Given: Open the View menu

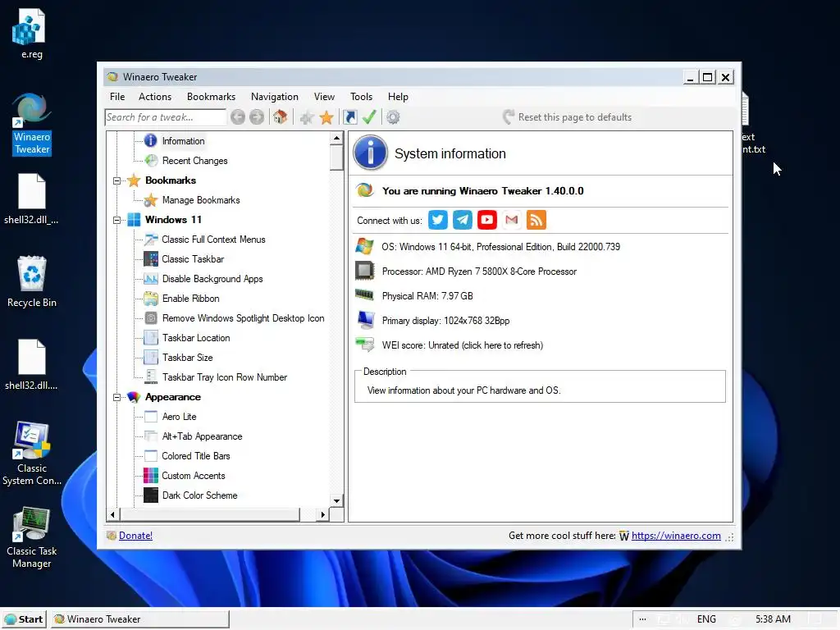Looking at the screenshot, I should point(324,97).
